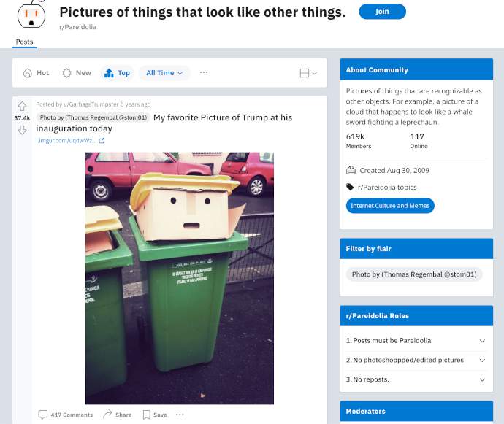The width and height of the screenshot is (504, 424).
Task: Open the Internet Culture and Memes topic
Action: pos(390,206)
